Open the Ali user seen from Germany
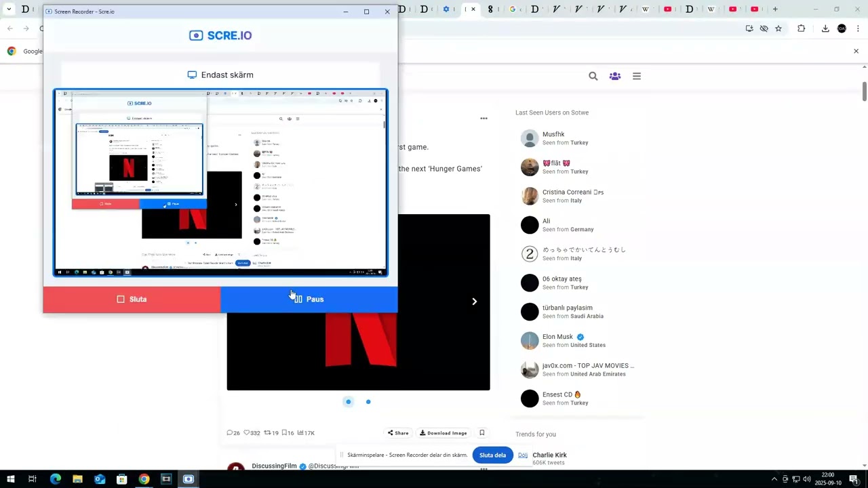The image size is (868, 488). 576,225
